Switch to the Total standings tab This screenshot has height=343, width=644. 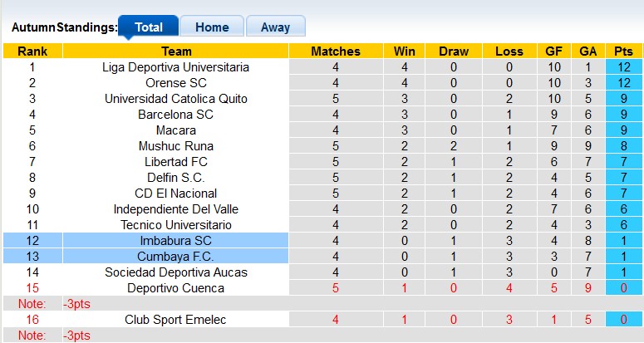click(x=149, y=27)
